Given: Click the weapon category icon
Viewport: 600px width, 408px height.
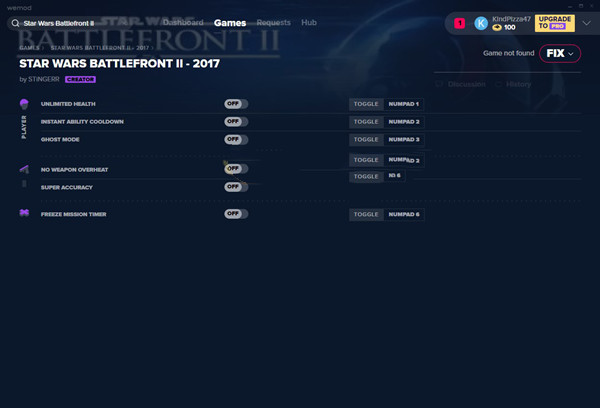Looking at the screenshot, I should [x=24, y=169].
